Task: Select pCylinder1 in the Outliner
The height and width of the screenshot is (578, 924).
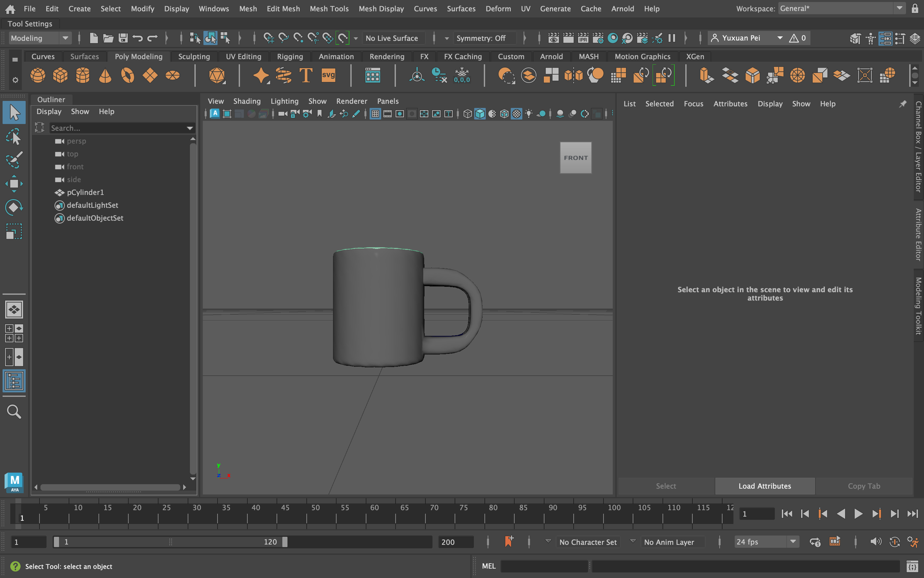Action: tap(85, 192)
